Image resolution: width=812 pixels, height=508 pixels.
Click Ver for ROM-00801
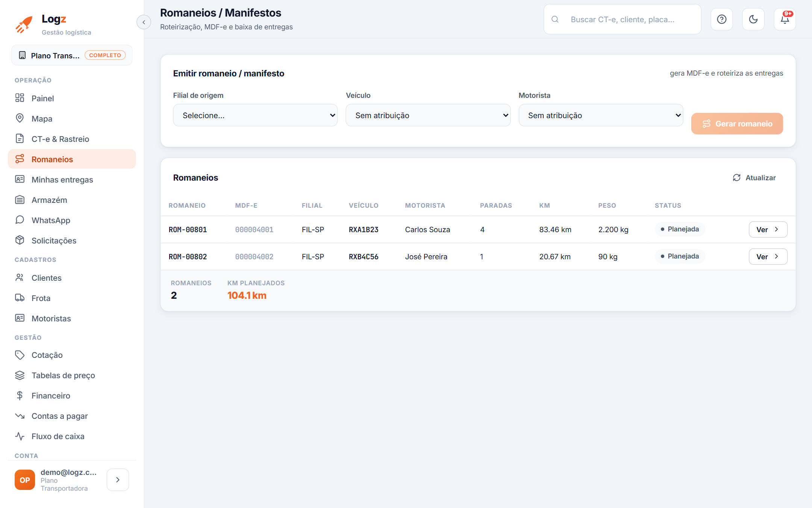click(x=768, y=230)
